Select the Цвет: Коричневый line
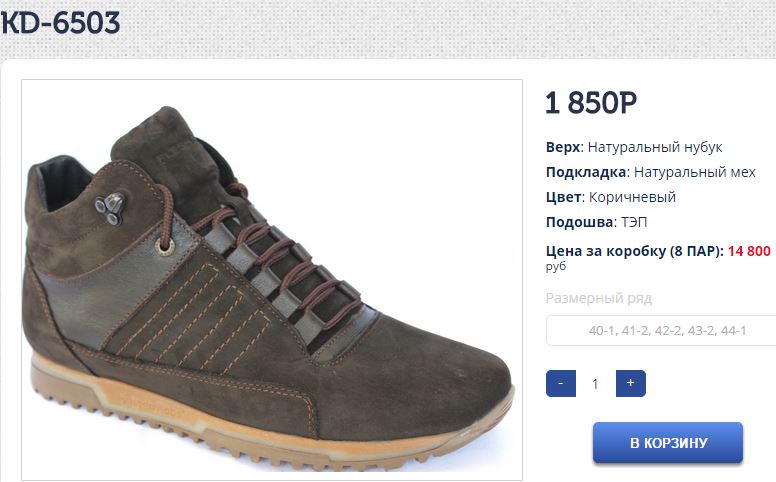This screenshot has width=776, height=482. (611, 197)
